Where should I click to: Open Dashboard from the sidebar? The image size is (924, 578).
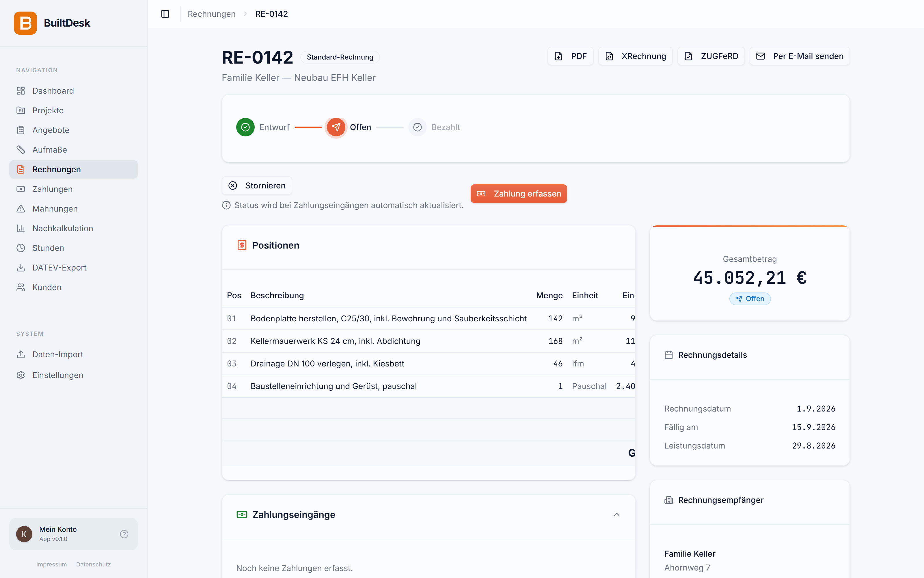click(x=73, y=90)
